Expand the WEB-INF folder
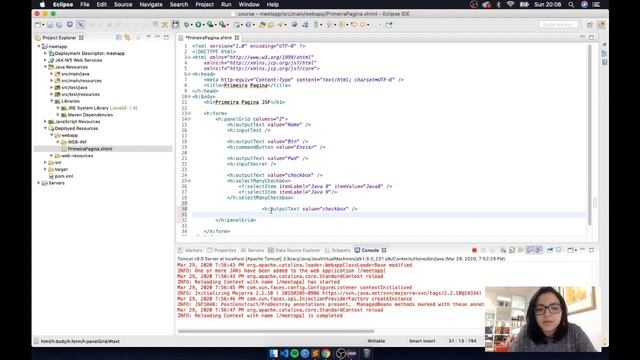Viewport: 640px width, 360px height. 58,142
